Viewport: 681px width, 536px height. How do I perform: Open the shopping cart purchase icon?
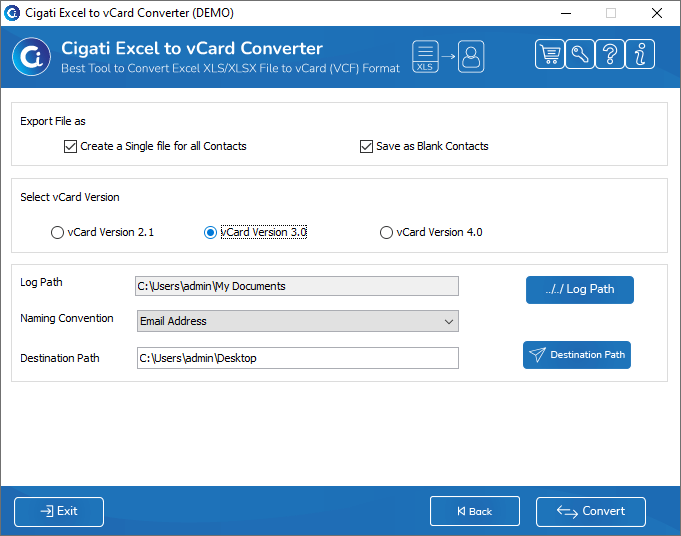[x=550, y=54]
